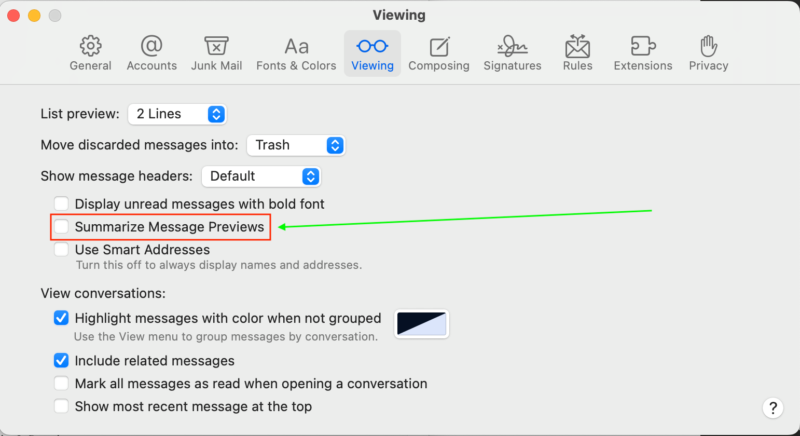The height and width of the screenshot is (436, 800).
Task: Click the 'Turn this off to always display names' hint
Action: pyautogui.click(x=219, y=265)
